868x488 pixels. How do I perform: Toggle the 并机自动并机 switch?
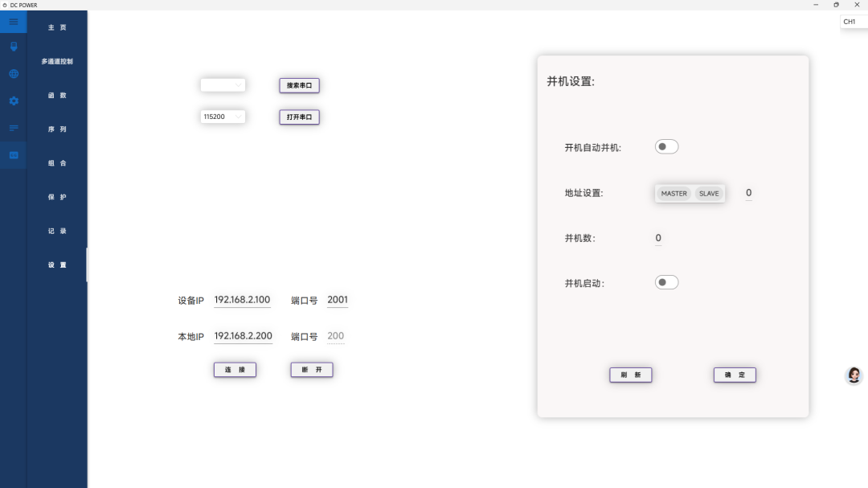666,146
